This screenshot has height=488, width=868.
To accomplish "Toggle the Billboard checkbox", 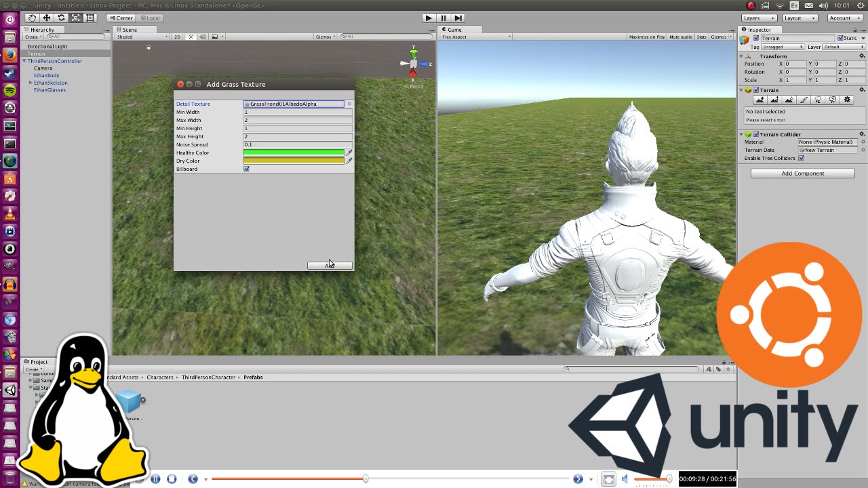I will click(x=246, y=169).
